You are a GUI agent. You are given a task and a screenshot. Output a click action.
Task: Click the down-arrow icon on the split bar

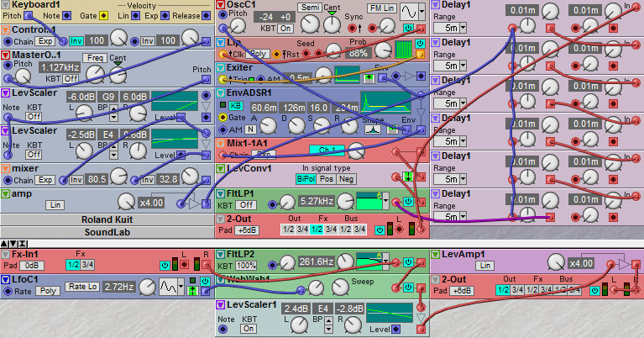13,244
